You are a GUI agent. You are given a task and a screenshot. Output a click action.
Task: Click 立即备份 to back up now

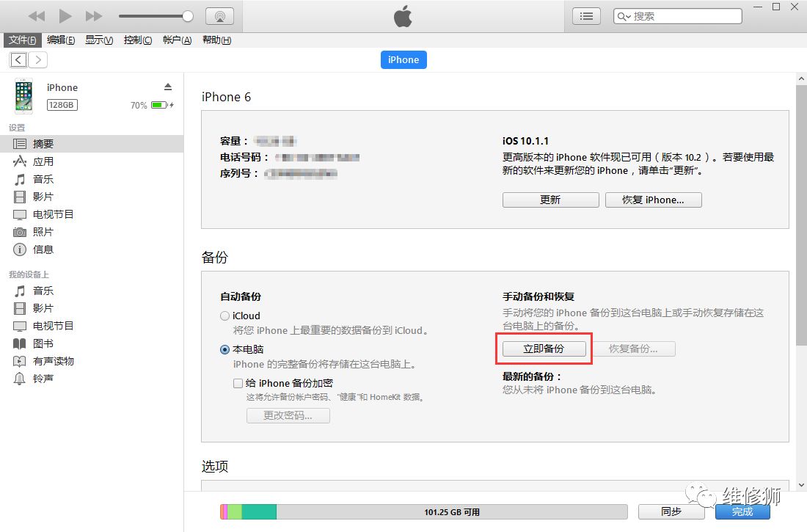[544, 349]
